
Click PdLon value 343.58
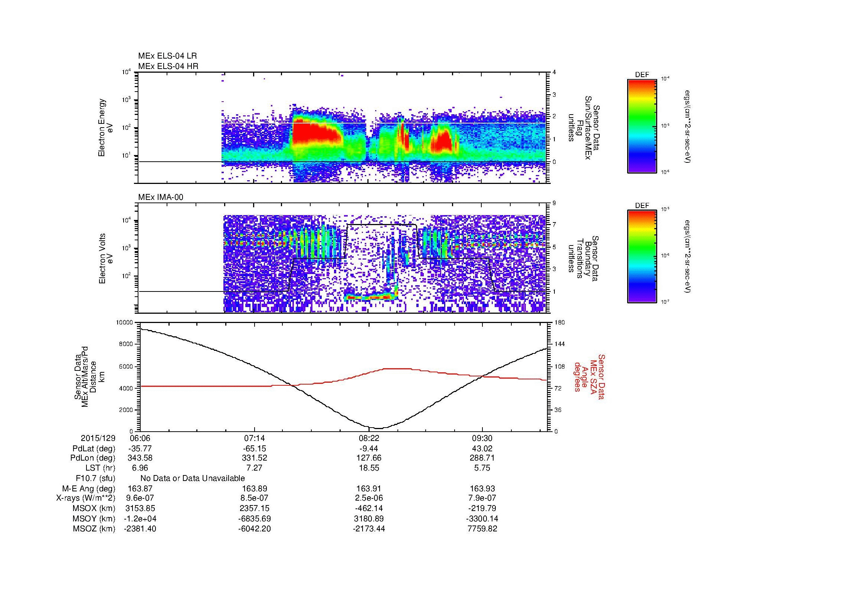point(140,458)
